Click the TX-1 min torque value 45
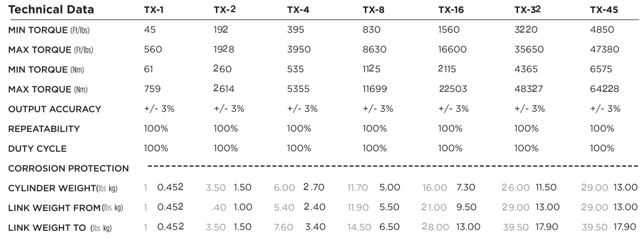644x245 pixels. click(150, 30)
